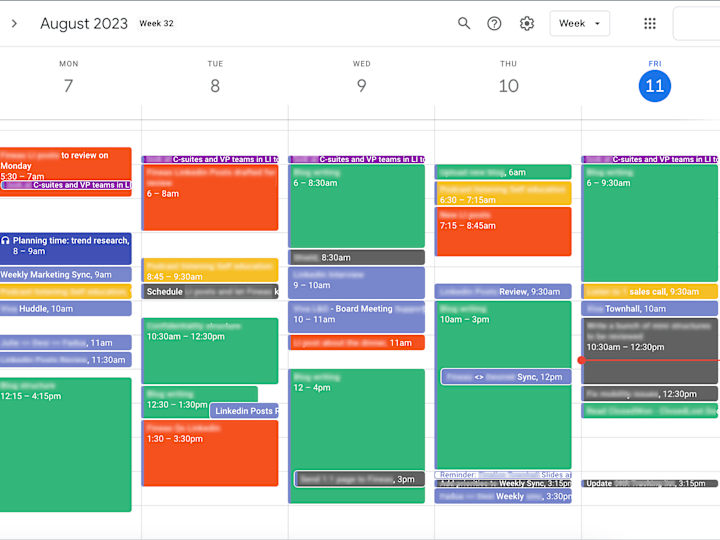Open the settings gear menu
Viewport: 720px width, 540px height.
point(527,23)
